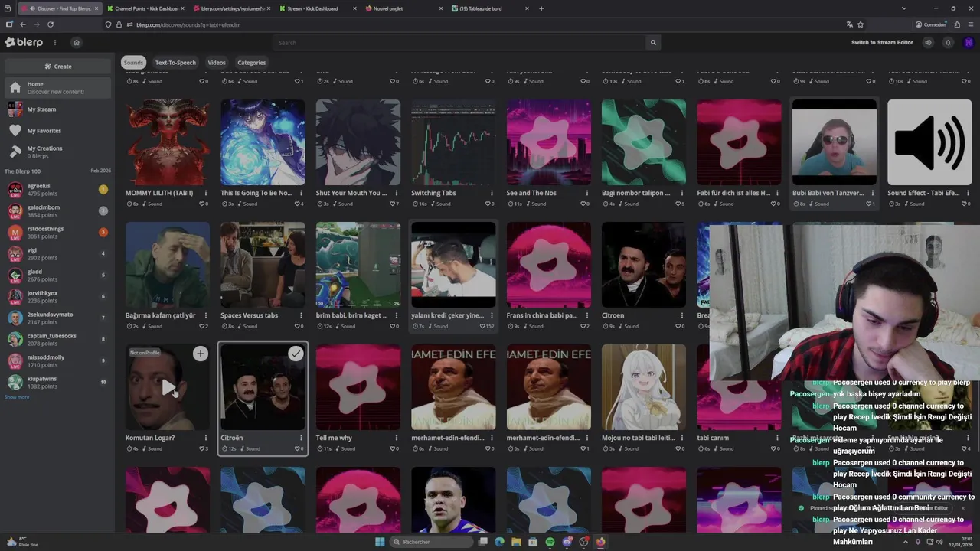Viewport: 980px width, 551px height.
Task: Open the menu dots beside blerp logo
Action: tap(54, 42)
